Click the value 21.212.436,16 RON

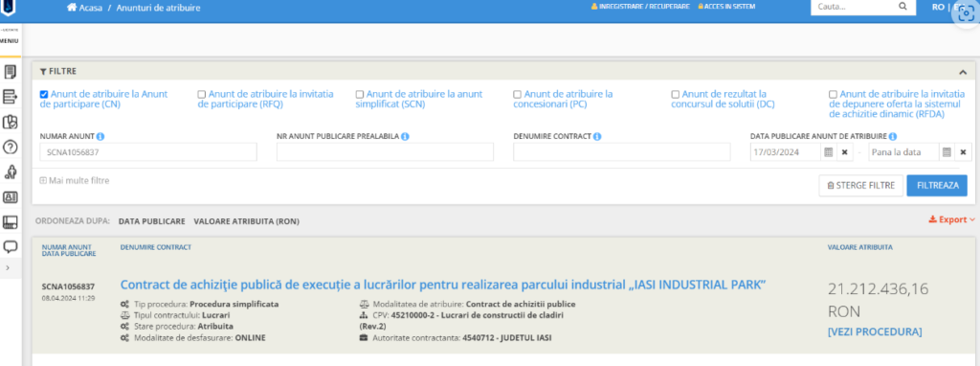879,300
